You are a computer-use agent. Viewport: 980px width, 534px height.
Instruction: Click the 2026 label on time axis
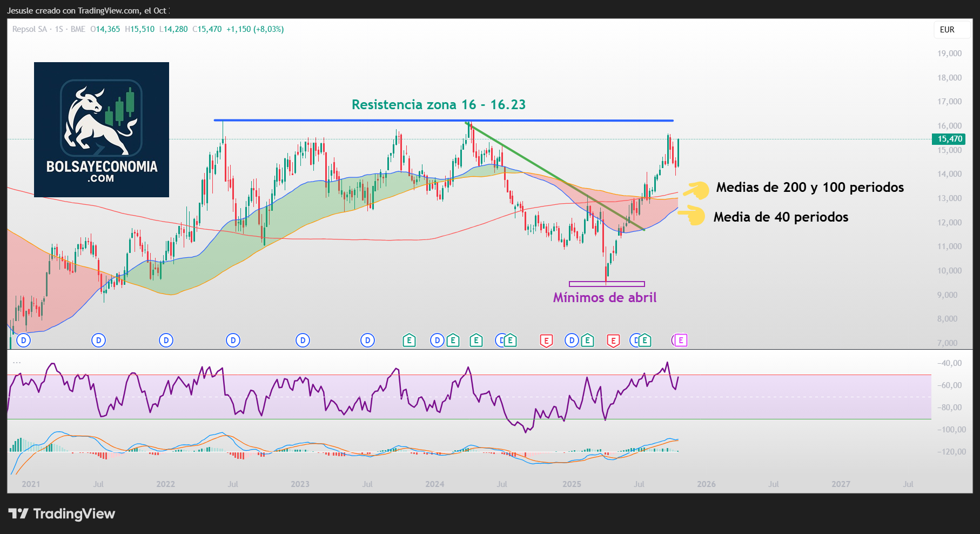click(706, 484)
